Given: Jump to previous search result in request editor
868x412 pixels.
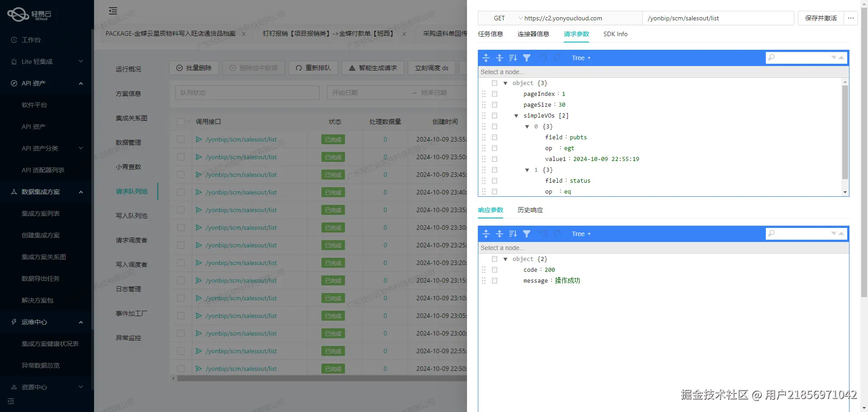Looking at the screenshot, I should pos(841,58).
